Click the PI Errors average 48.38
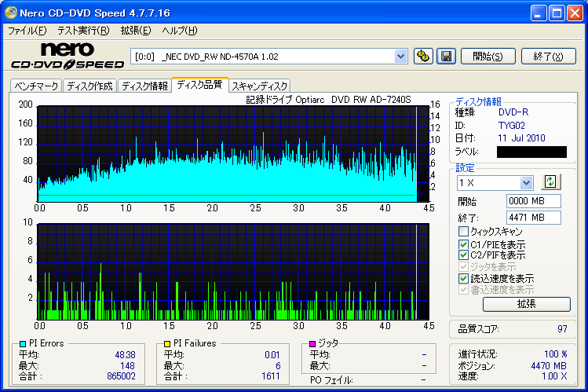This screenshot has width=588, height=392. pyautogui.click(x=126, y=354)
